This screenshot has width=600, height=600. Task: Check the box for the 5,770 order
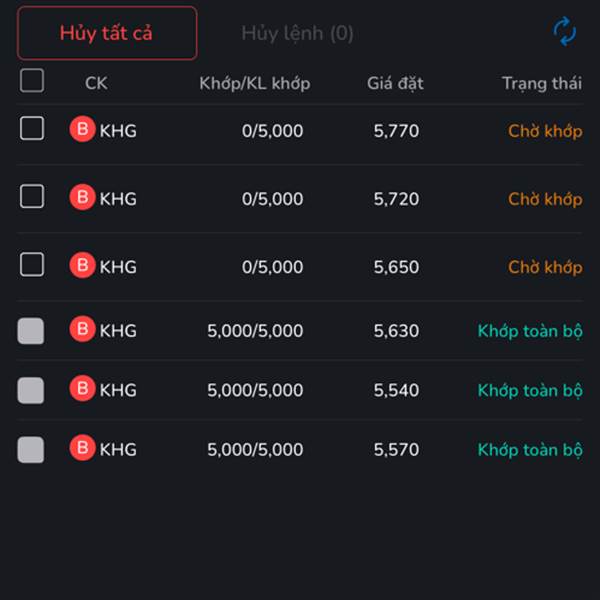point(32,128)
